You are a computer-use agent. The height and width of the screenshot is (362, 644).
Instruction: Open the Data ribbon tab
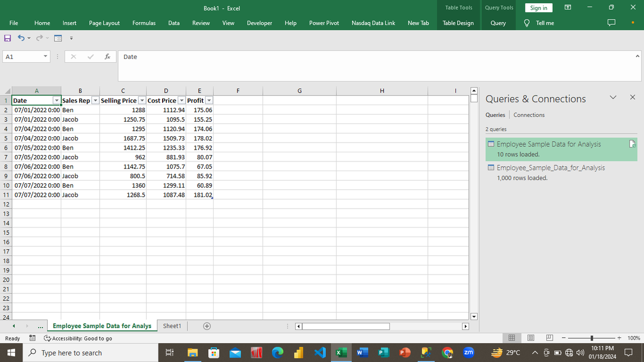[174, 23]
